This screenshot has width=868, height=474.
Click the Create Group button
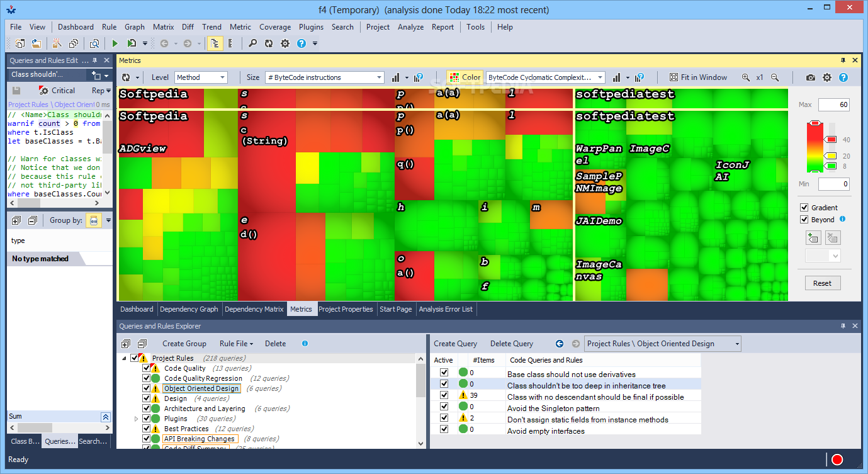(184, 344)
